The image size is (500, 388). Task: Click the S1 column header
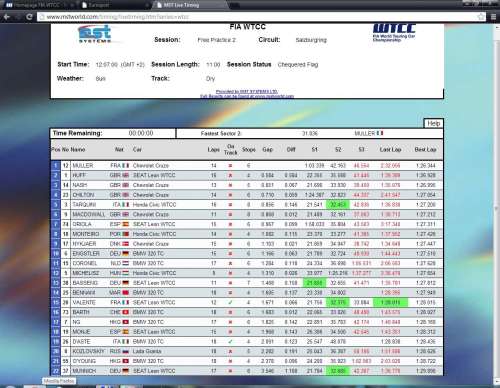tap(314, 150)
